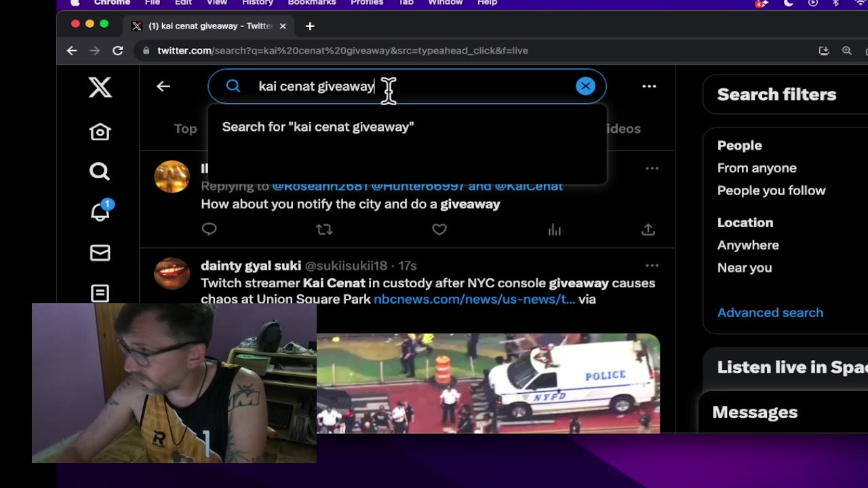868x488 pixels.
Task: Choose 'Search for kai cenat giveaway' suggestion
Action: pyautogui.click(x=407, y=127)
